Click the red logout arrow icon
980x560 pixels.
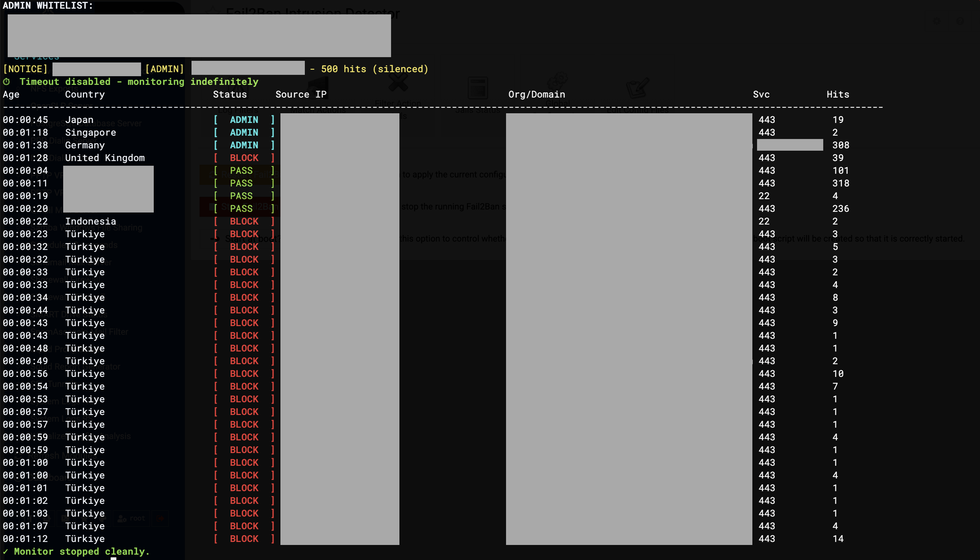161,519
